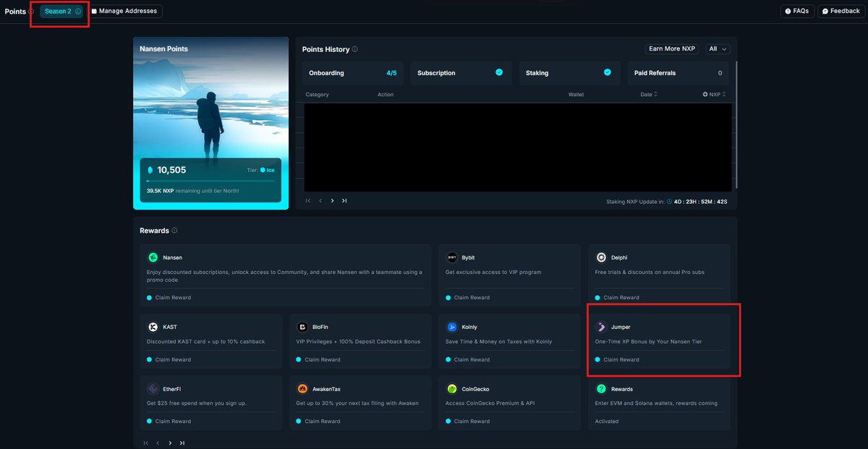The width and height of the screenshot is (868, 449).
Task: Open the FAQs page
Action: click(x=797, y=12)
